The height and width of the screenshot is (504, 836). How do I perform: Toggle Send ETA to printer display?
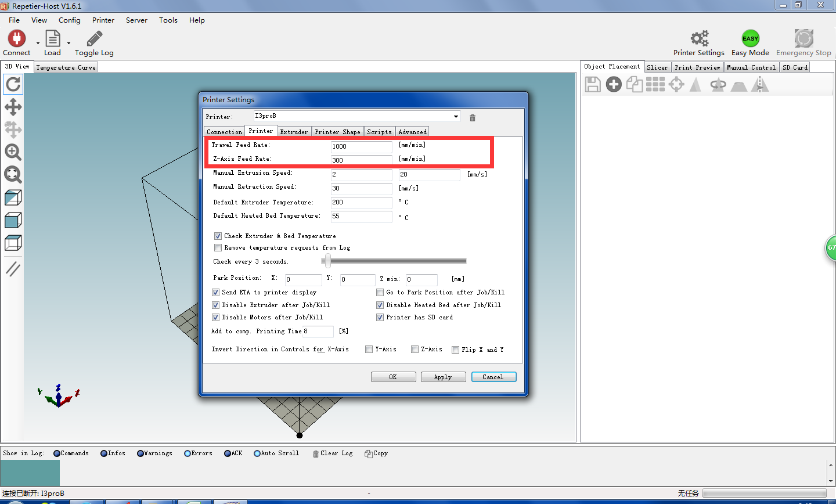(x=215, y=292)
